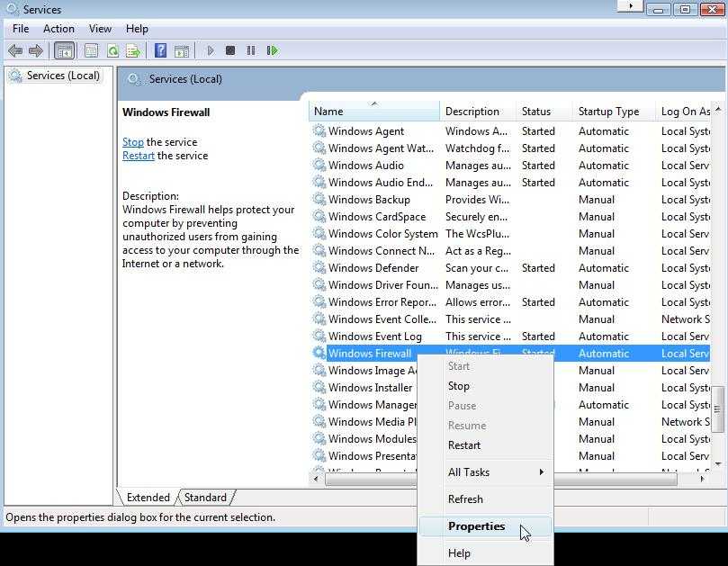
Task: Click horizontal scrollbar right arrow
Action: (703, 479)
